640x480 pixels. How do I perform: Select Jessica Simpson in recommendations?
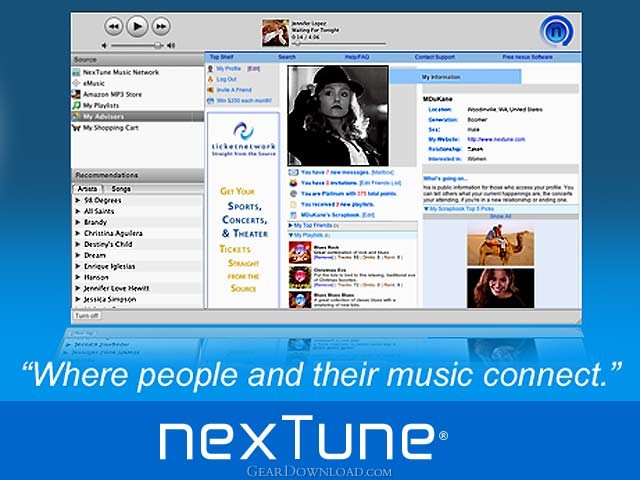pos(110,300)
